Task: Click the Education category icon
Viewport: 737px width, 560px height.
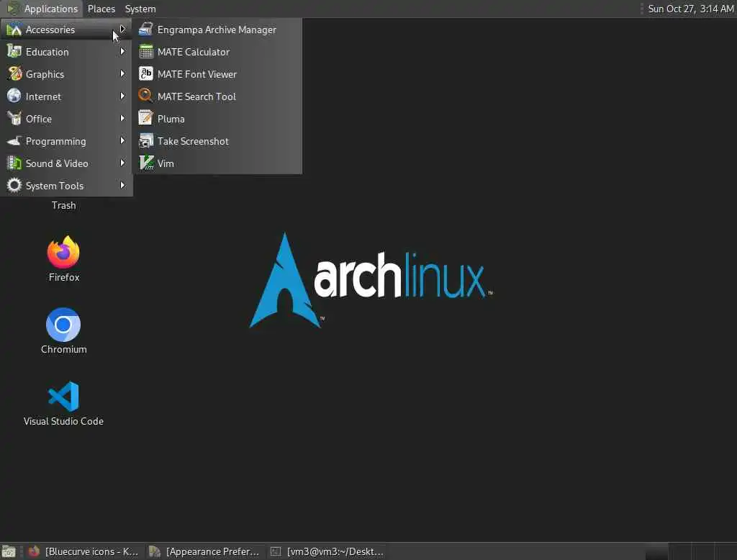Action: (x=14, y=51)
